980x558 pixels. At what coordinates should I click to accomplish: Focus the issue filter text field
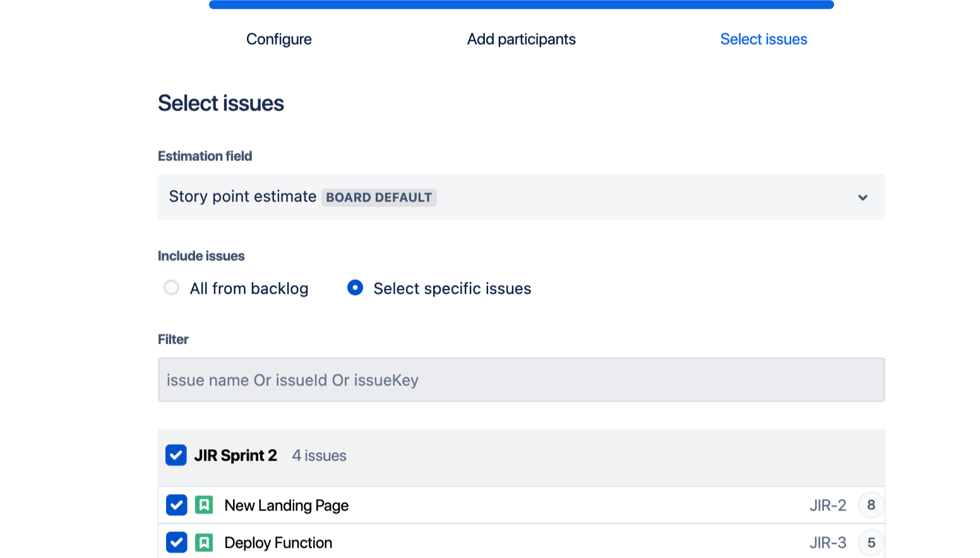[x=521, y=380]
